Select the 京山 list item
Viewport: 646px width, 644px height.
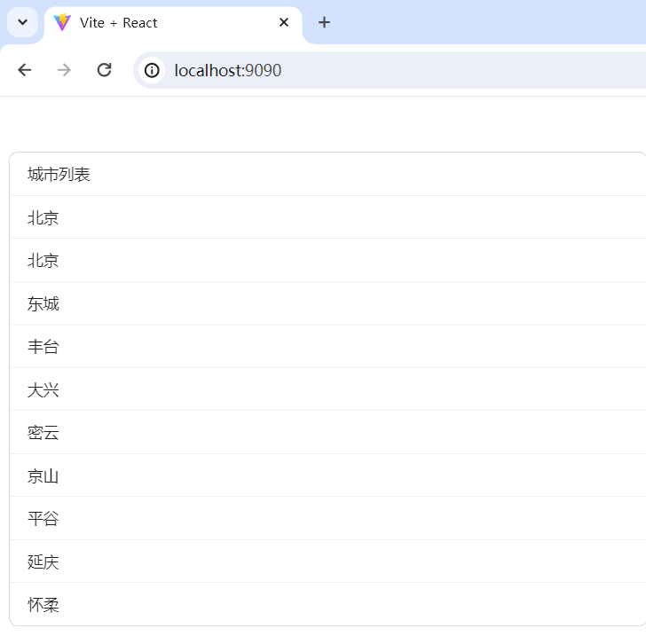point(327,475)
